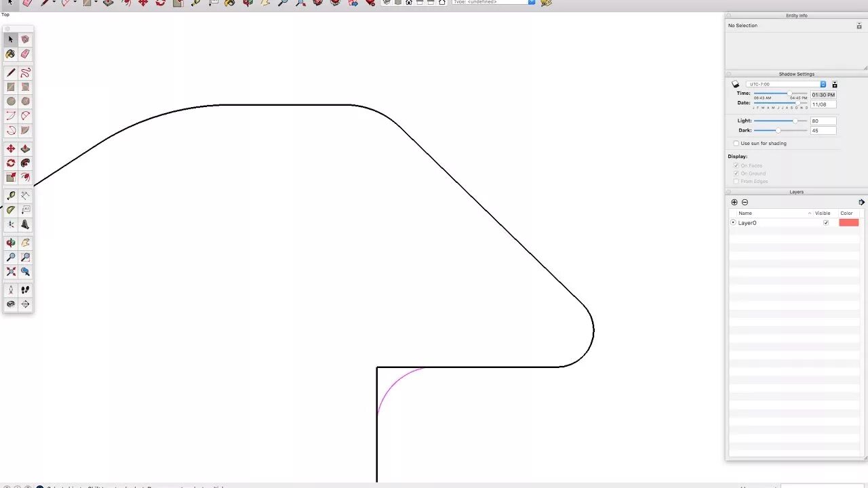The width and height of the screenshot is (868, 488).
Task: Select the Circle tool
Action: point(11,102)
